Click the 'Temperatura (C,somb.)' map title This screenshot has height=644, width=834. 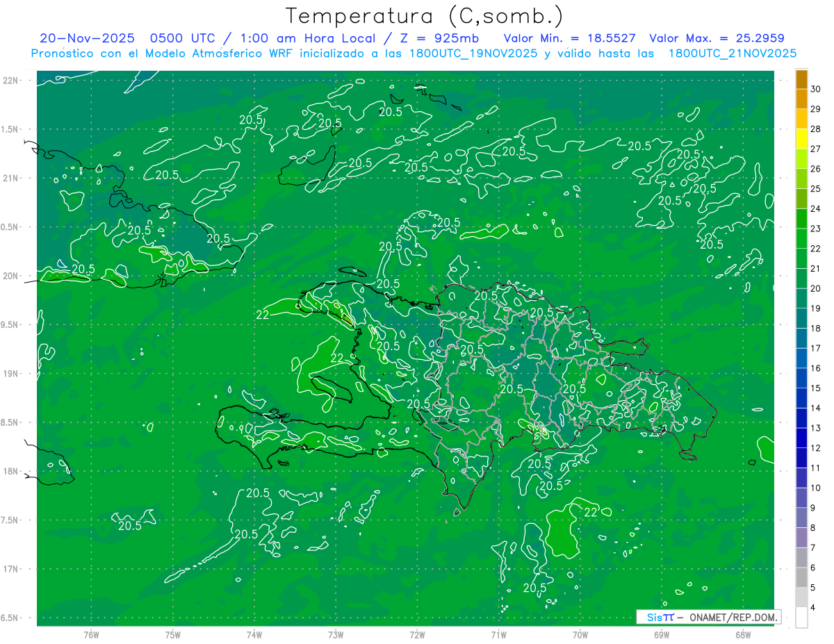[425, 16]
